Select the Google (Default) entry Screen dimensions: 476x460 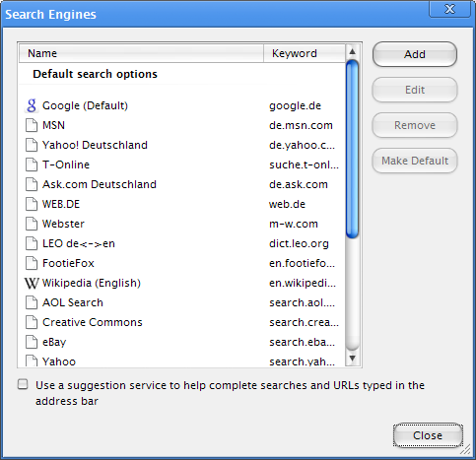point(85,105)
